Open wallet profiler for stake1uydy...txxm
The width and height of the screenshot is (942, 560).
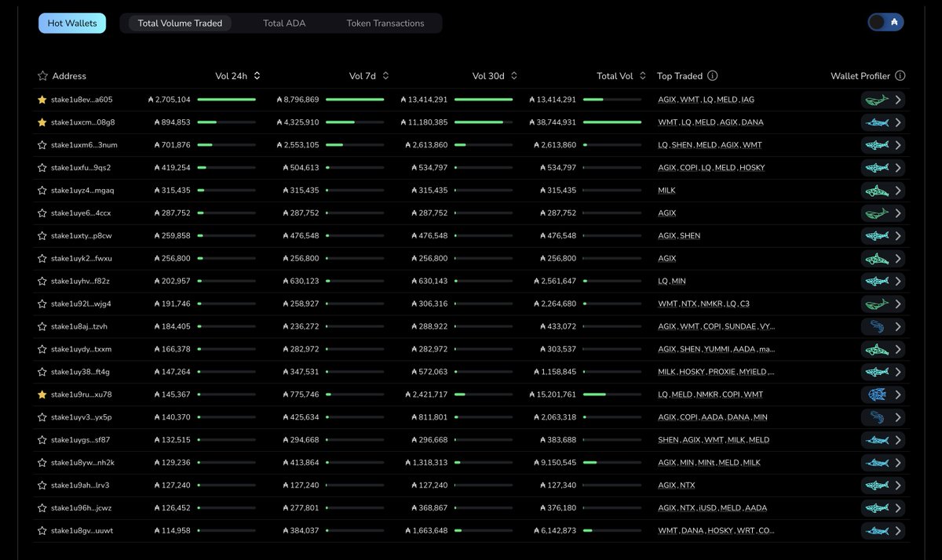coord(883,349)
